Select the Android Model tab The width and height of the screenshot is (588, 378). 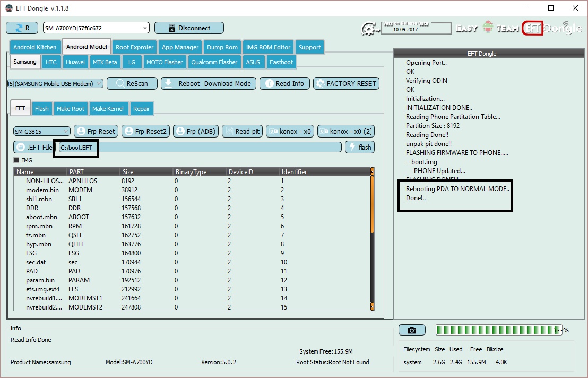(87, 47)
